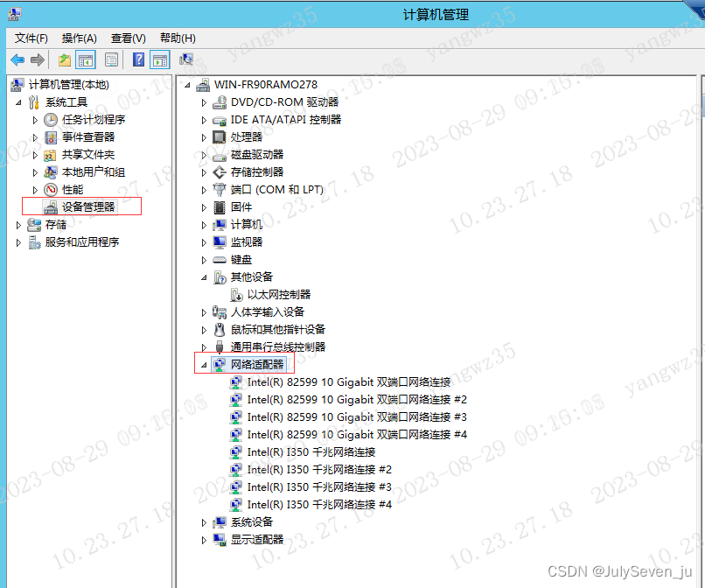Click the 人体学输入设备 icon
This screenshot has width=705, height=588.
click(x=220, y=312)
